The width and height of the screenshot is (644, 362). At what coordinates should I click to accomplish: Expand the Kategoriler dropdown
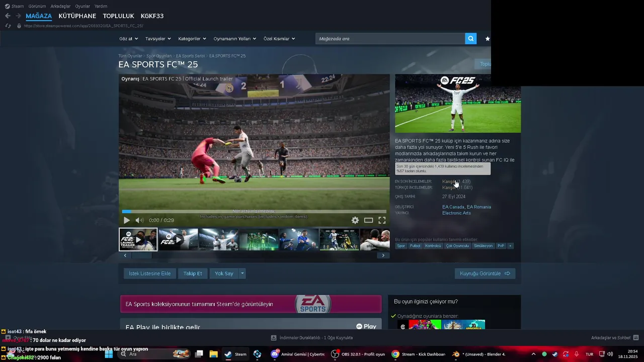192,39
